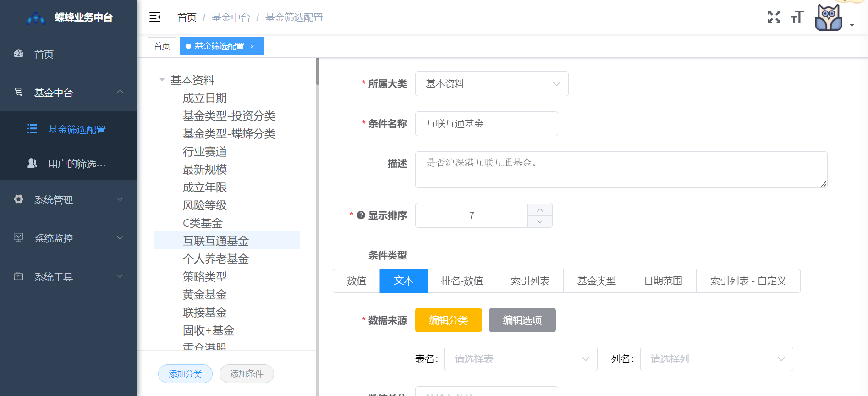
Task: Select the 文本 condition type
Action: pyautogui.click(x=404, y=280)
